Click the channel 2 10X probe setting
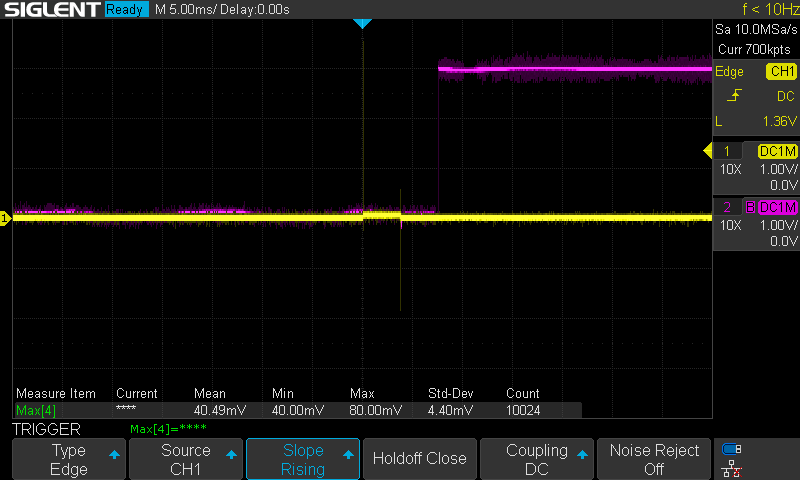Image resolution: width=800 pixels, height=480 pixels. pos(731,225)
